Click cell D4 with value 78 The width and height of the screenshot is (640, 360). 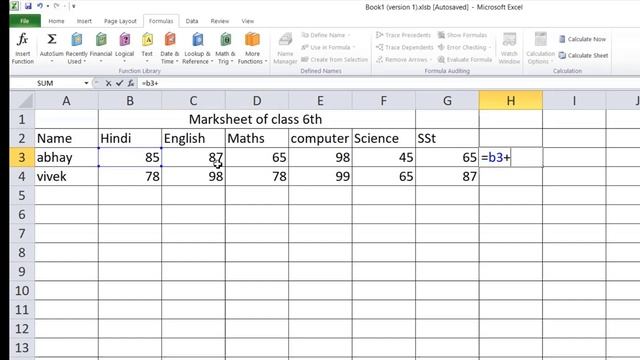coord(257,176)
